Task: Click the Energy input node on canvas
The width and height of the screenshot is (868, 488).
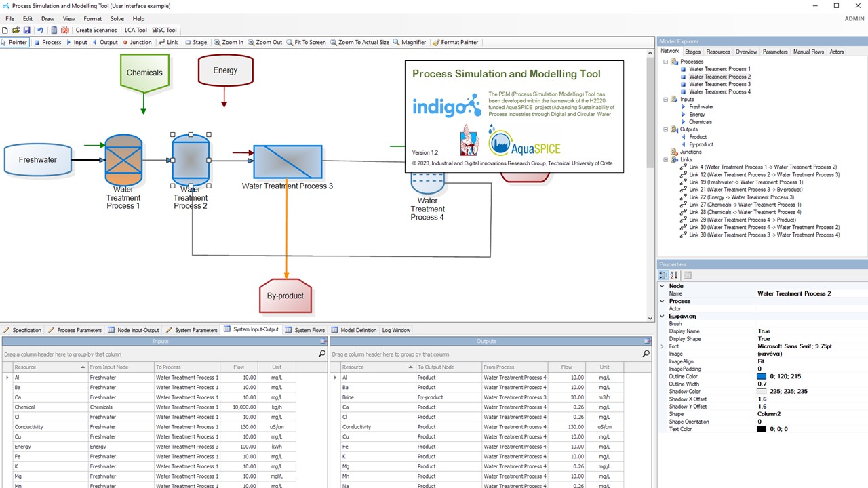Action: point(225,70)
